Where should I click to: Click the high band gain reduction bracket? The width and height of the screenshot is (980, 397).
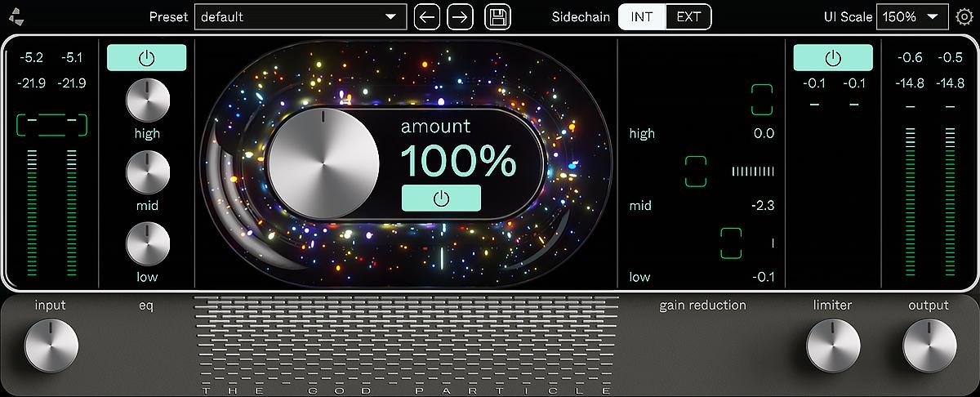coord(762,99)
